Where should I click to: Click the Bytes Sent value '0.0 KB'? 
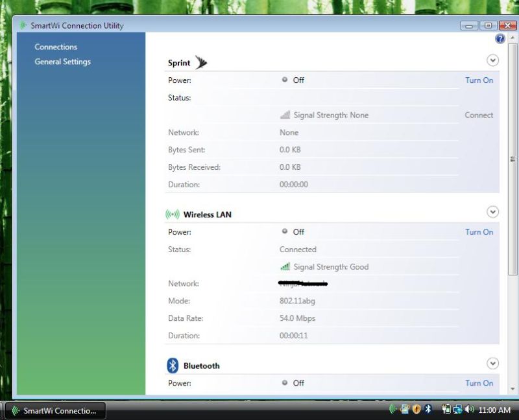(x=290, y=150)
